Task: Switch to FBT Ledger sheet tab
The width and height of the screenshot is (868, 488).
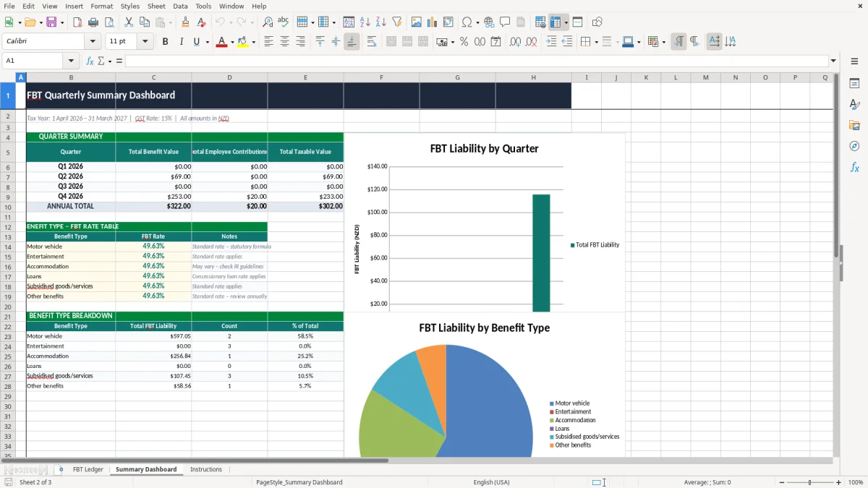Action: [x=88, y=469]
